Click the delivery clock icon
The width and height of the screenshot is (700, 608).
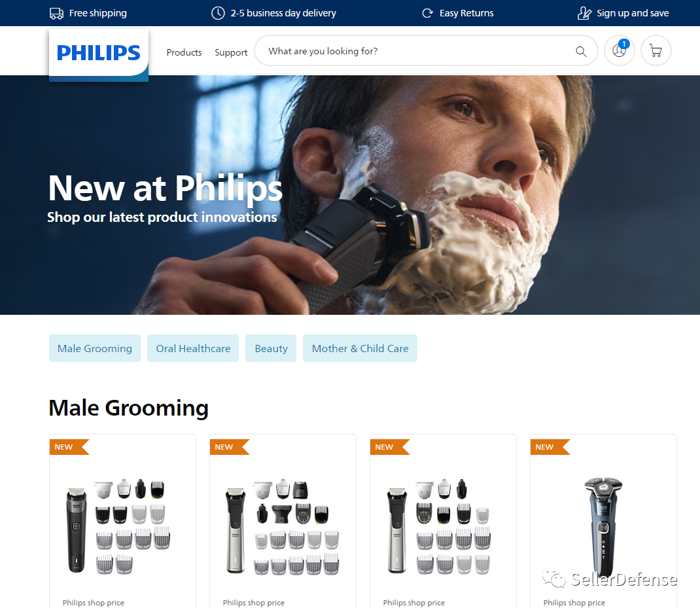[x=218, y=13]
